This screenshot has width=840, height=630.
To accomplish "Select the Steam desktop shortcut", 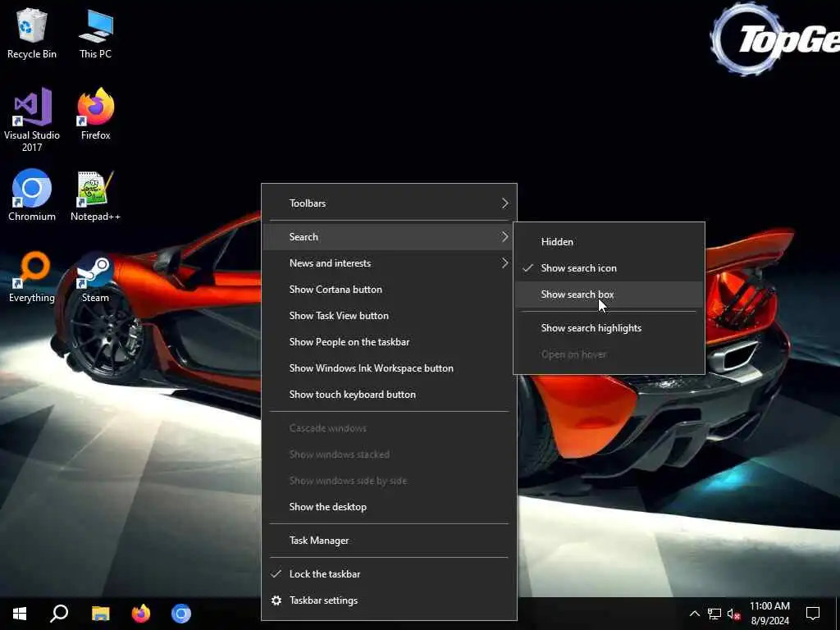I will 95,277.
